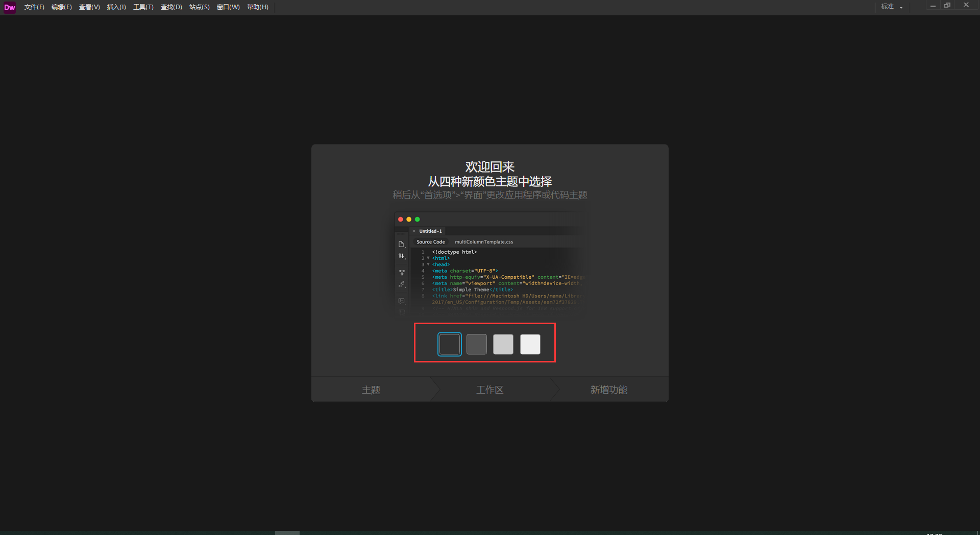Close the Dreamweaver window

click(x=966, y=5)
